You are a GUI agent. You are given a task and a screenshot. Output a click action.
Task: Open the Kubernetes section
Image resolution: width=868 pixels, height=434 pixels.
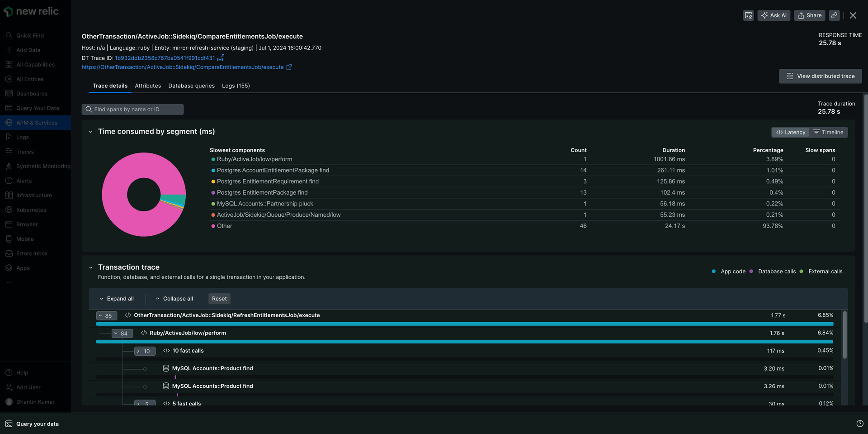tap(30, 210)
